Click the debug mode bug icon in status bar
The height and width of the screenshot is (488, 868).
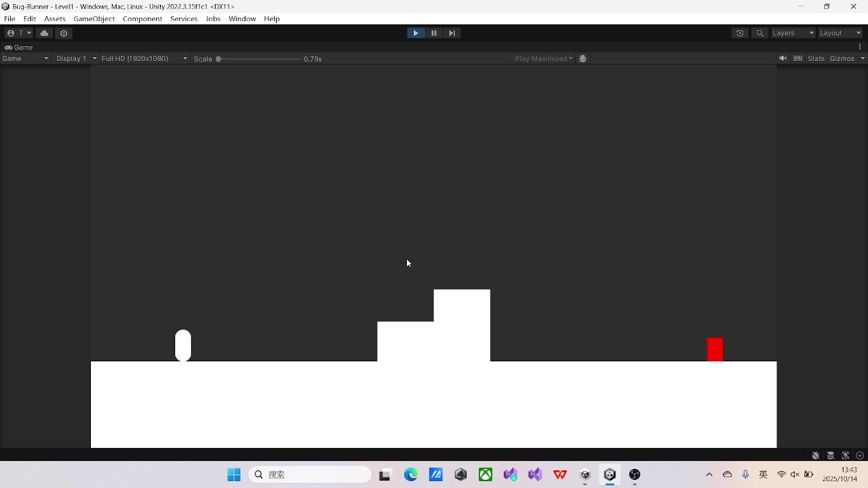tap(816, 455)
